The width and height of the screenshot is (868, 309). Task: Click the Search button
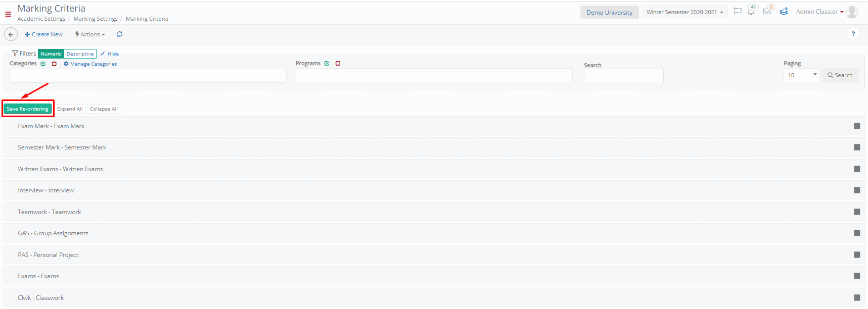coord(840,75)
